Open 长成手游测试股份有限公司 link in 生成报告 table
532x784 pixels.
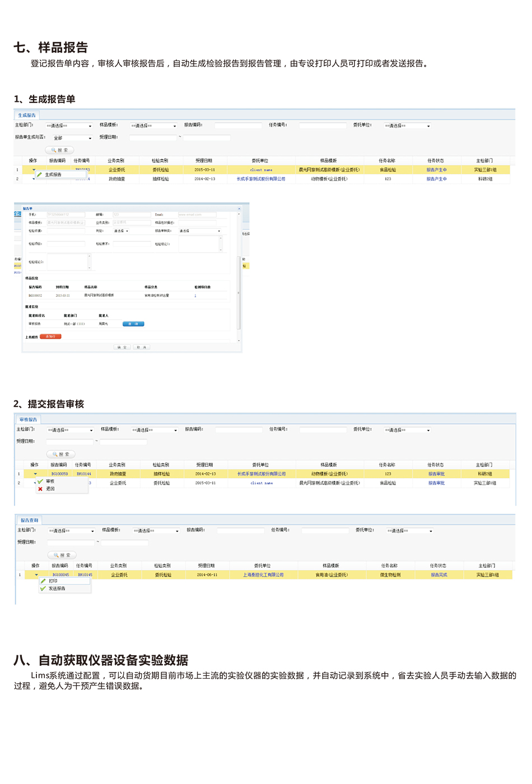(x=261, y=179)
